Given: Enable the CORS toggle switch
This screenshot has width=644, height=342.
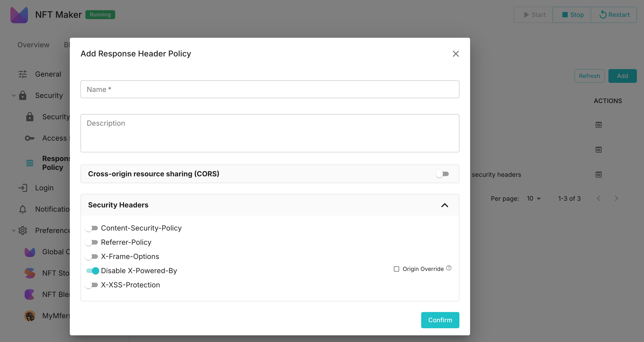Looking at the screenshot, I should pos(442,174).
